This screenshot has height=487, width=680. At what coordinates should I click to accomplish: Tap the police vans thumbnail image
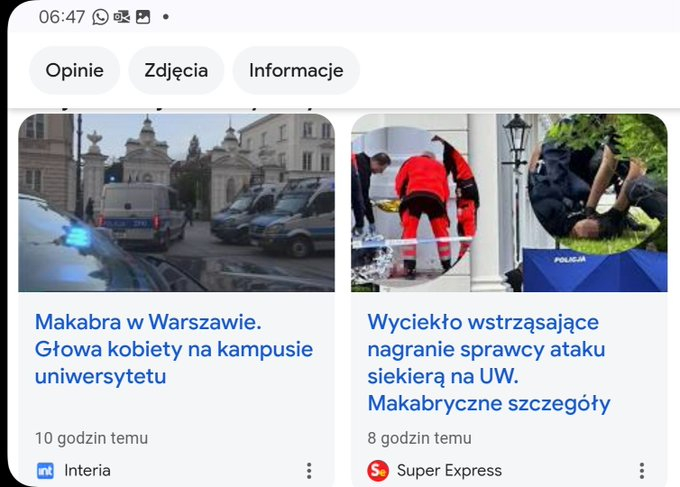(x=177, y=202)
